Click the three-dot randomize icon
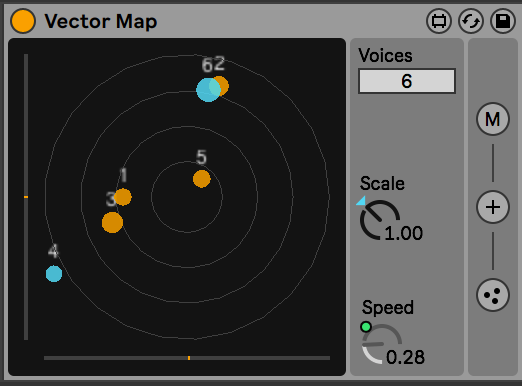The height and width of the screenshot is (386, 522). tap(493, 295)
